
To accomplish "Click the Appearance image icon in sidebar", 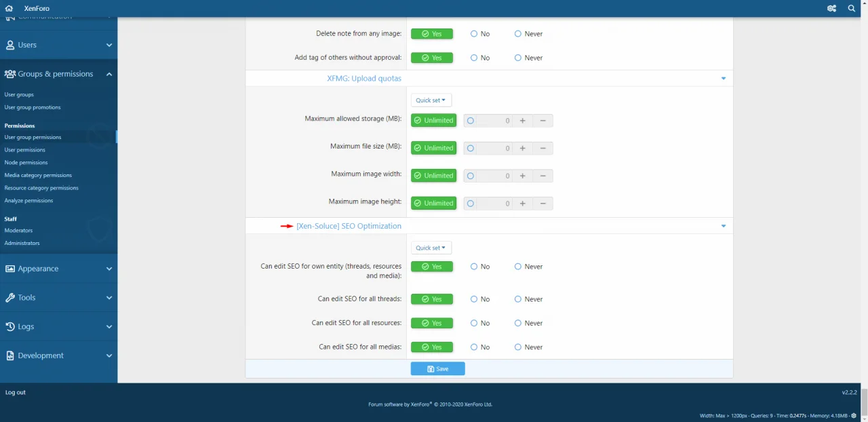I will [x=10, y=269].
